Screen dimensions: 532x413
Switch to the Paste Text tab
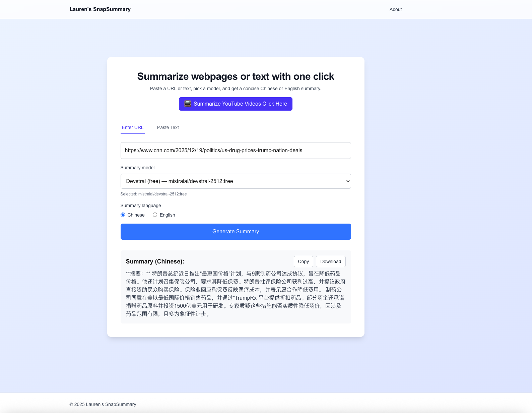pyautogui.click(x=168, y=127)
